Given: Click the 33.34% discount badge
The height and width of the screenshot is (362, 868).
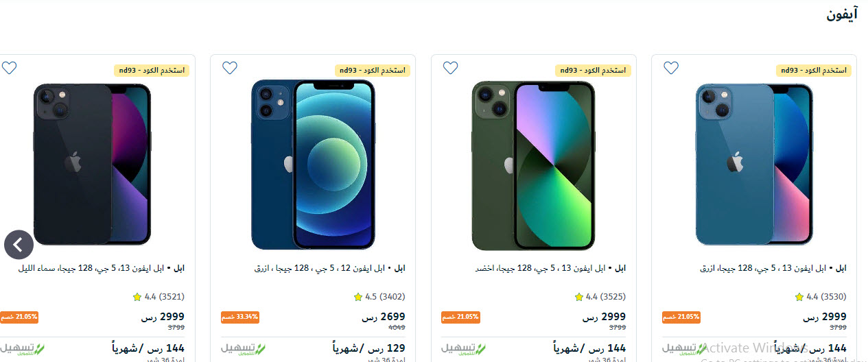Looking at the screenshot, I should point(239,317).
